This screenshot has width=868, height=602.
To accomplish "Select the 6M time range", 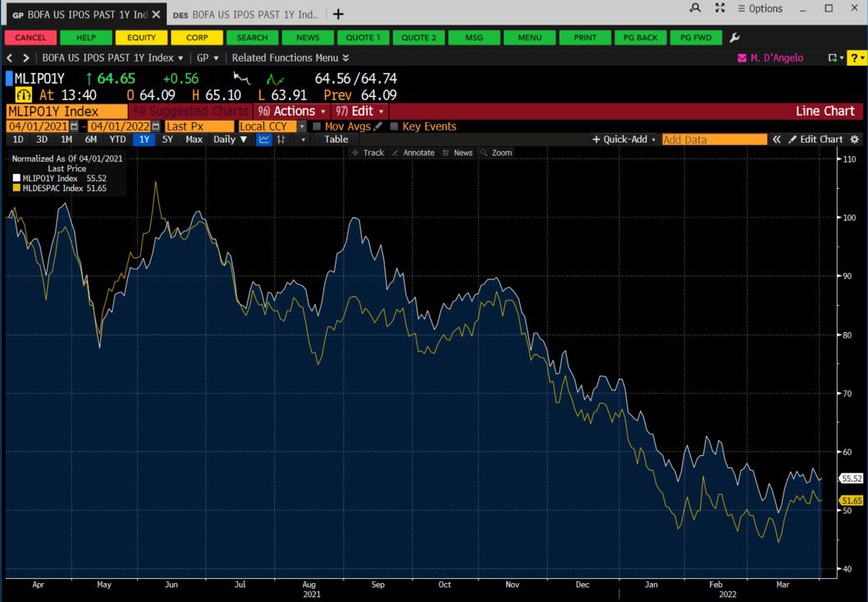I will (91, 139).
